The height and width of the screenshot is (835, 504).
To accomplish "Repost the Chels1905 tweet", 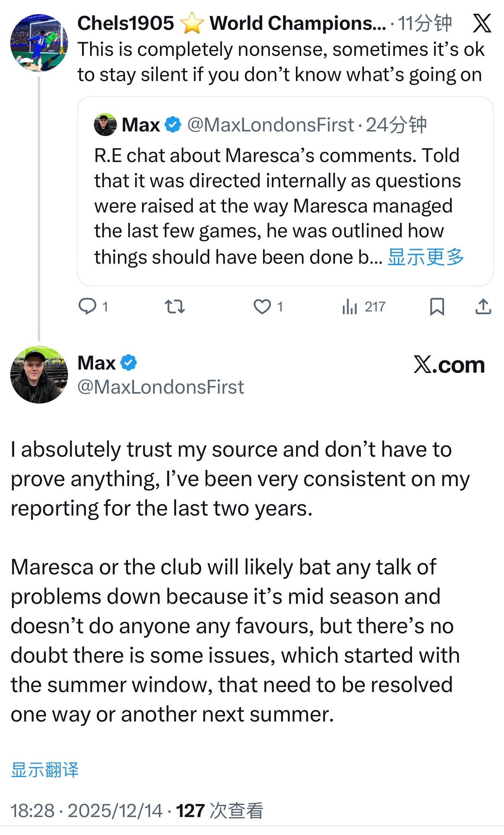I will click(175, 306).
